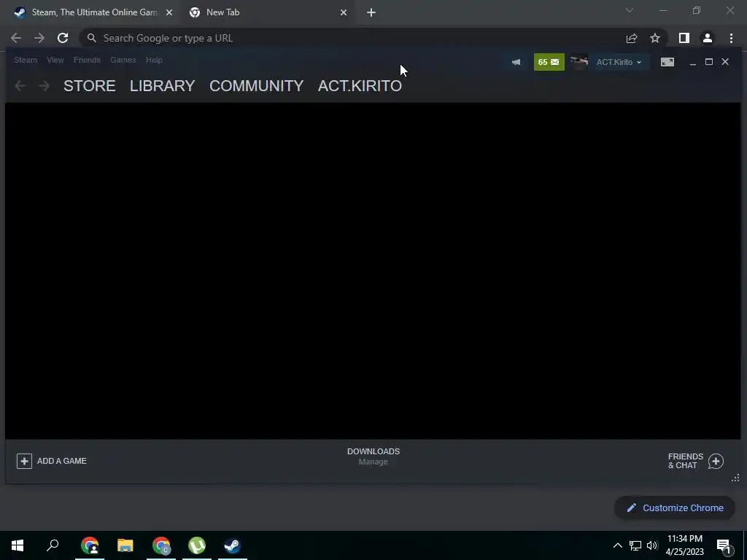Expand the ACT.Kirito account dropdown
Image resolution: width=747 pixels, height=560 pixels.
[619, 62]
